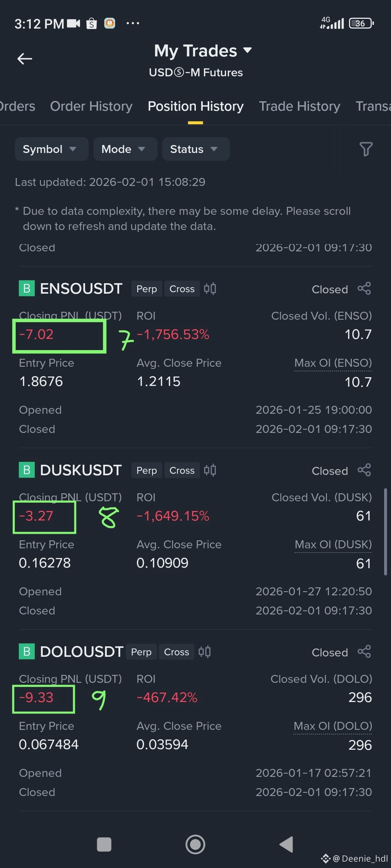Open candlestick chart icon for DUSKUSDT

click(x=210, y=470)
